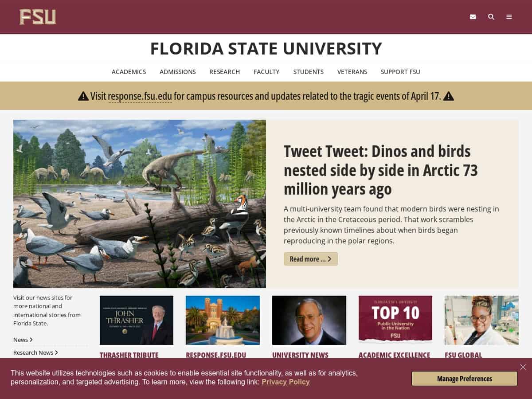This screenshot has height=399, width=532.
Task: Click the Academic Excellence heading
Action: (x=395, y=355)
